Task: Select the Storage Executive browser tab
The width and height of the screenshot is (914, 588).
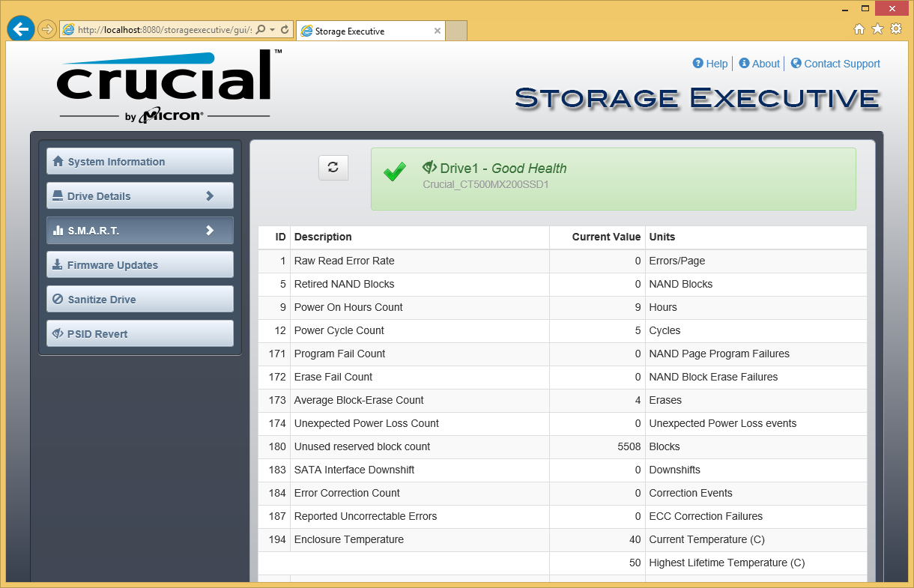Action: [371, 31]
